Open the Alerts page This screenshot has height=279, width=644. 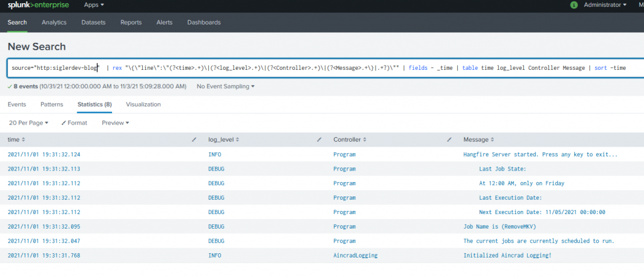click(164, 22)
